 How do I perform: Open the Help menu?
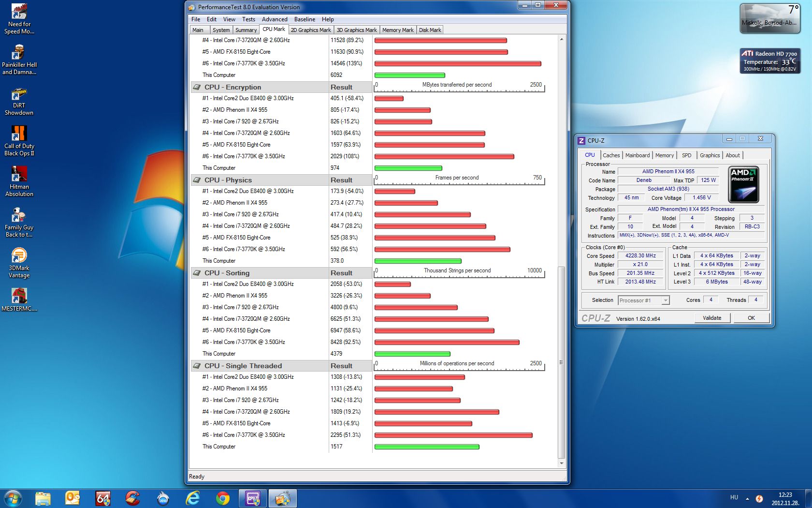point(328,19)
